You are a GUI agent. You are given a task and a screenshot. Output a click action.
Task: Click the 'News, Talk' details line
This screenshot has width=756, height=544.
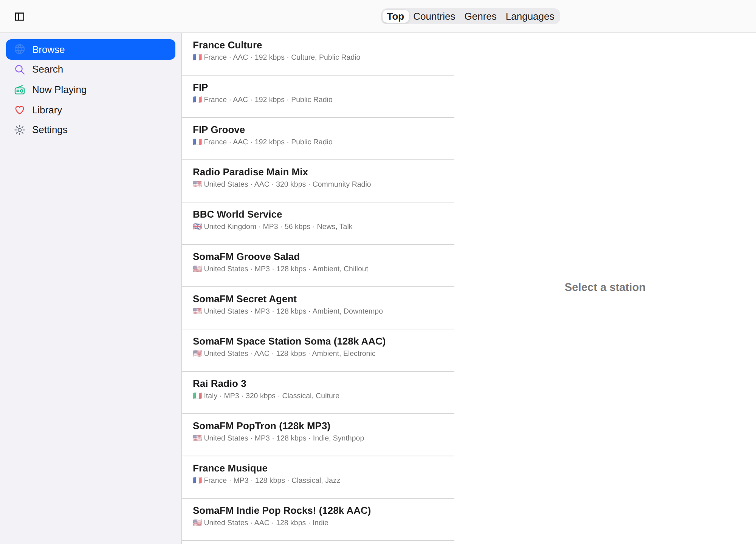[273, 227]
